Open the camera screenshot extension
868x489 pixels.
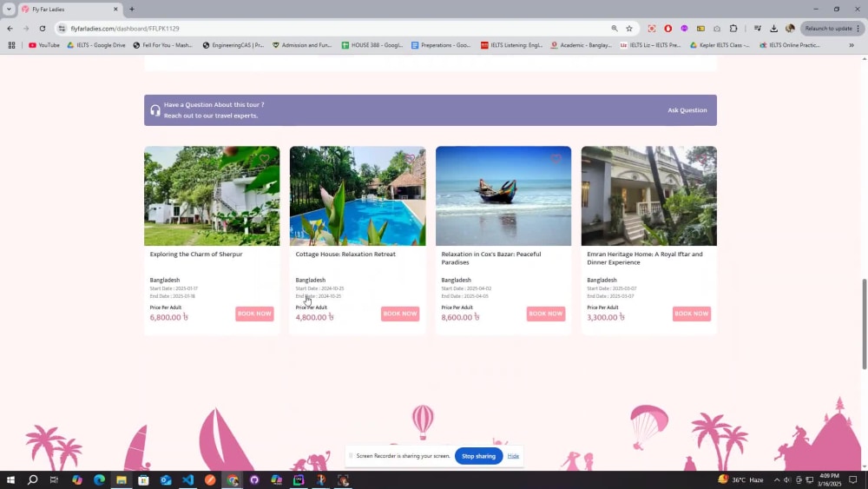[717, 29]
